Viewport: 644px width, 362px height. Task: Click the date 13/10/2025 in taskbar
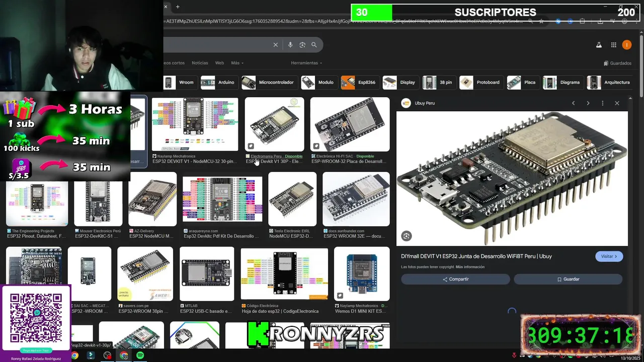630,358
